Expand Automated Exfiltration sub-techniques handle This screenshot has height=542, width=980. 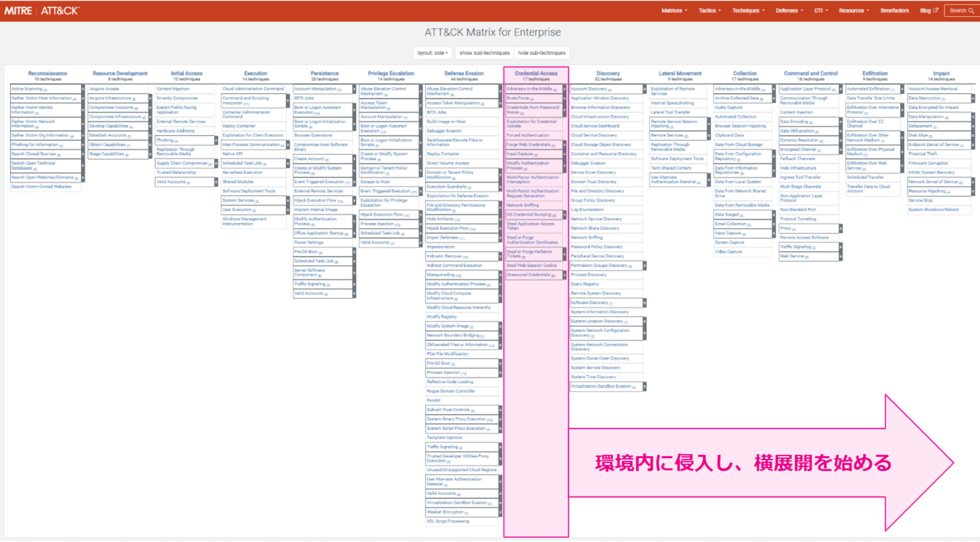[x=902, y=89]
